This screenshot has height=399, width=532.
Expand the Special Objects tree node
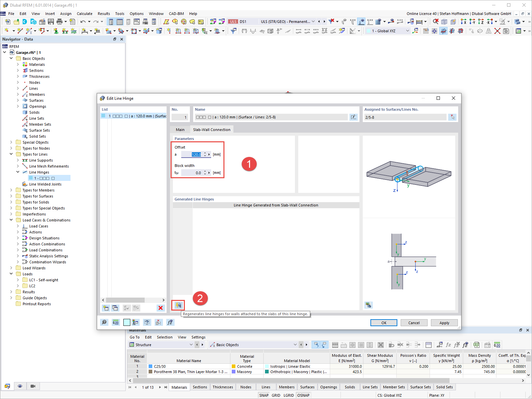(x=11, y=142)
